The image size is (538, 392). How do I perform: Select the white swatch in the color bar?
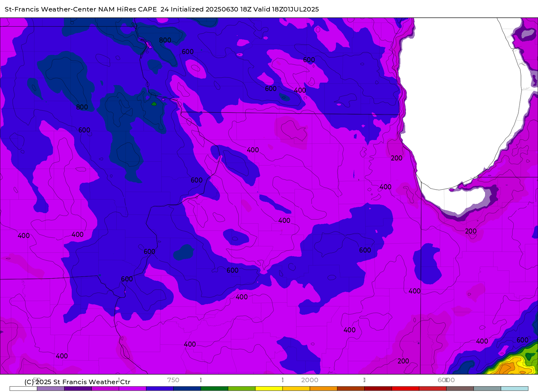point(23,389)
